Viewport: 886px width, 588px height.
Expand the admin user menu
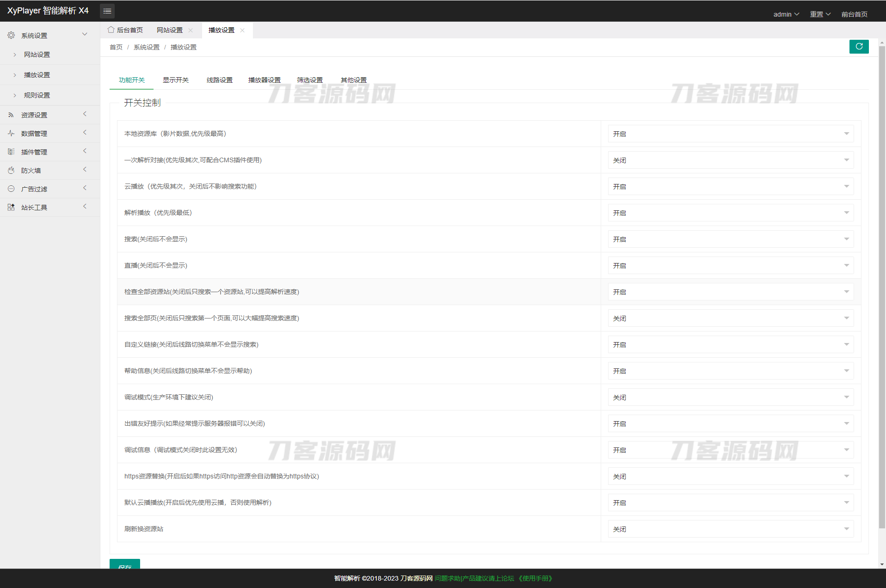tap(786, 14)
